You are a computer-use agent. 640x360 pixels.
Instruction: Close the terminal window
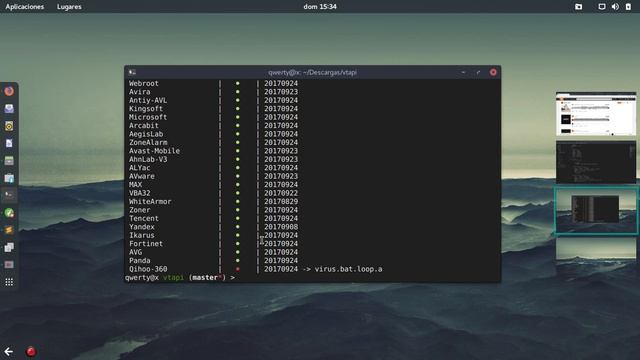[x=493, y=72]
